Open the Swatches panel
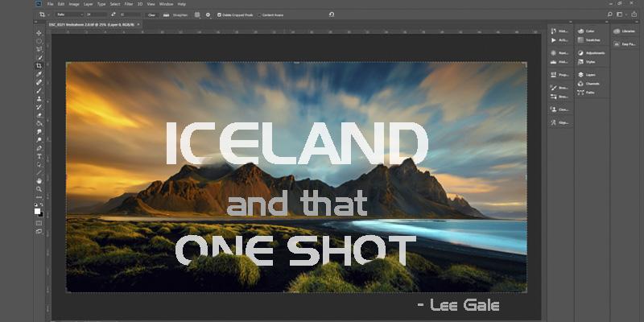The width and height of the screenshot is (644, 322). (x=589, y=40)
